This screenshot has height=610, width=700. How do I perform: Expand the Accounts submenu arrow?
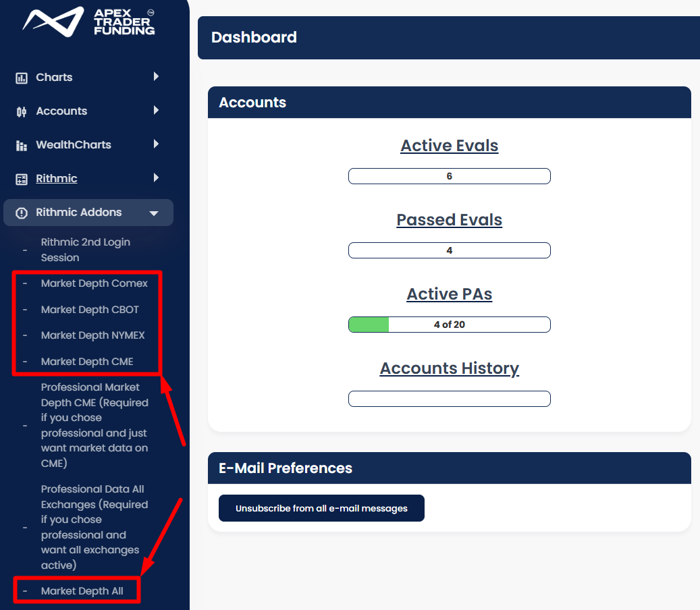(156, 111)
